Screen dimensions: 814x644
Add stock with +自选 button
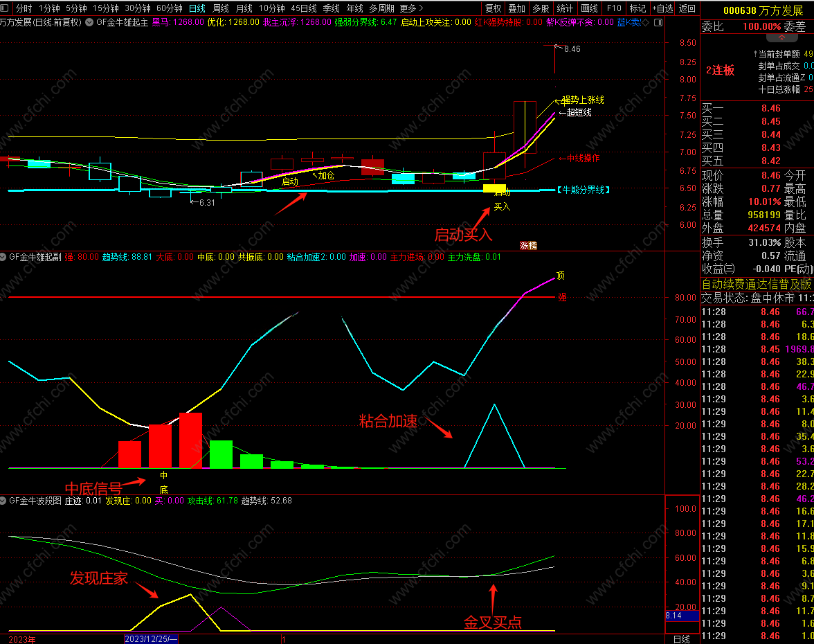point(663,8)
